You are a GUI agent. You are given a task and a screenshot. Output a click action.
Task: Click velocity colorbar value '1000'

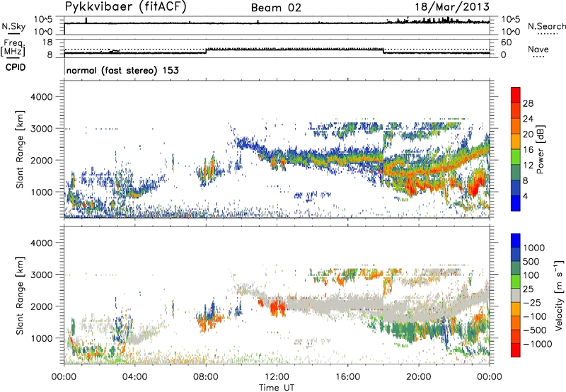pos(534,248)
